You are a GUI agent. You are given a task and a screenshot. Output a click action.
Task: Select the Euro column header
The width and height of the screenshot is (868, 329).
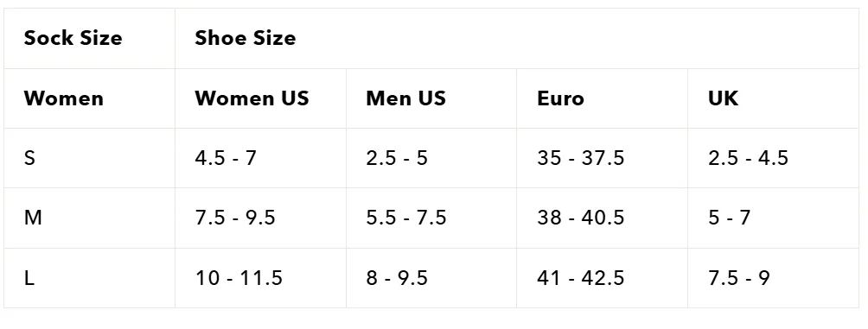tap(603, 98)
